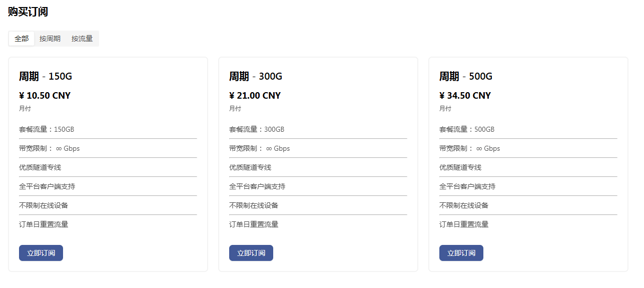Click the "周期 - 150G" plan title
The image size is (644, 288).
46,76
